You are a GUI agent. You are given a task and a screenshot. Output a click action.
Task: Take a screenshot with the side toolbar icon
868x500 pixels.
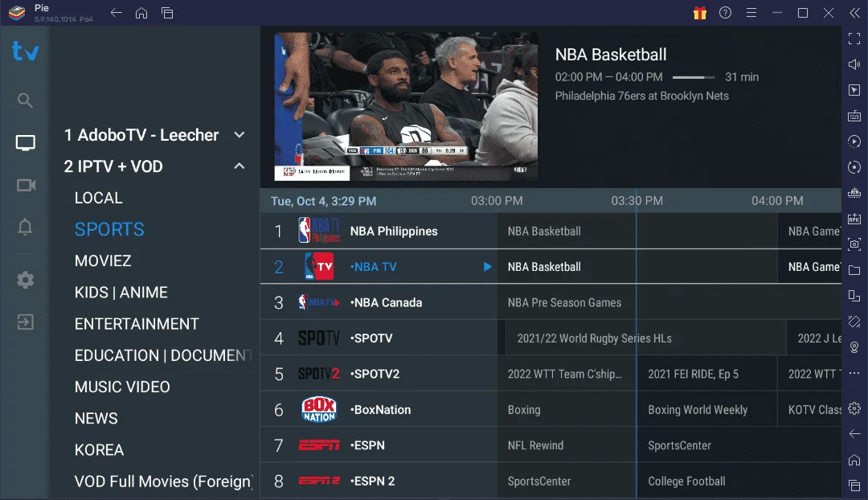tap(854, 244)
